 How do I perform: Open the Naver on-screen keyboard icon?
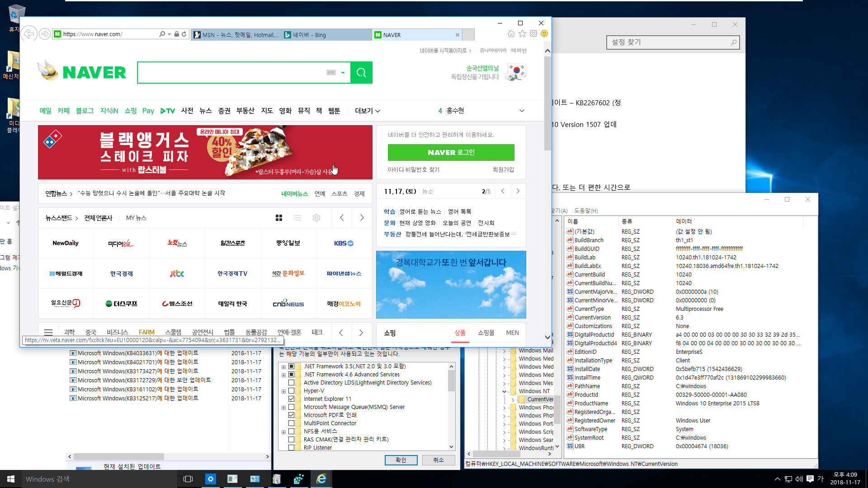(x=331, y=72)
